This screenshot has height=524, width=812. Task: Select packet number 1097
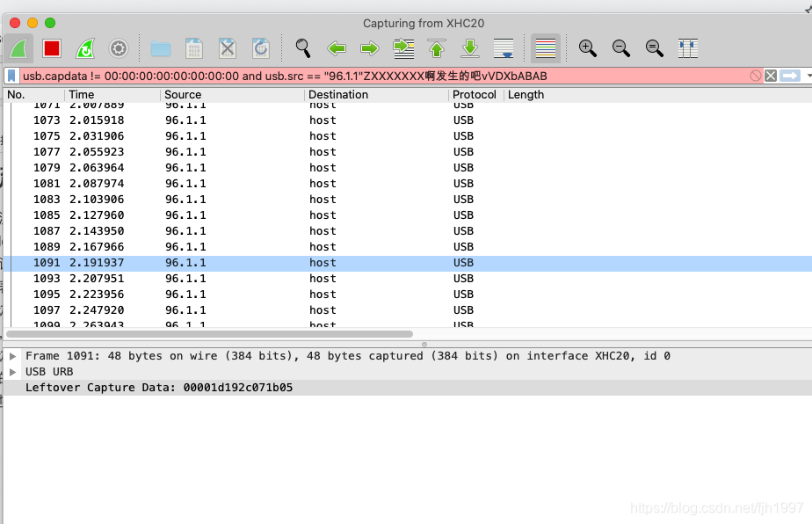[x=407, y=310]
